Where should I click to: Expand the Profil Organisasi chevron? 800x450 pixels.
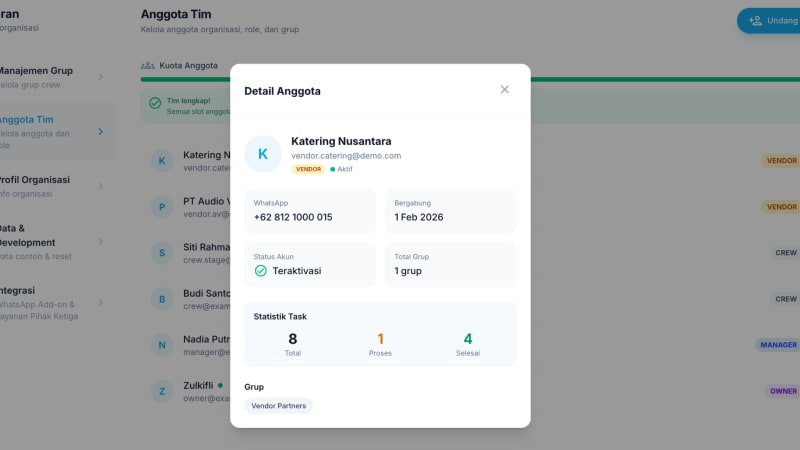click(x=101, y=186)
